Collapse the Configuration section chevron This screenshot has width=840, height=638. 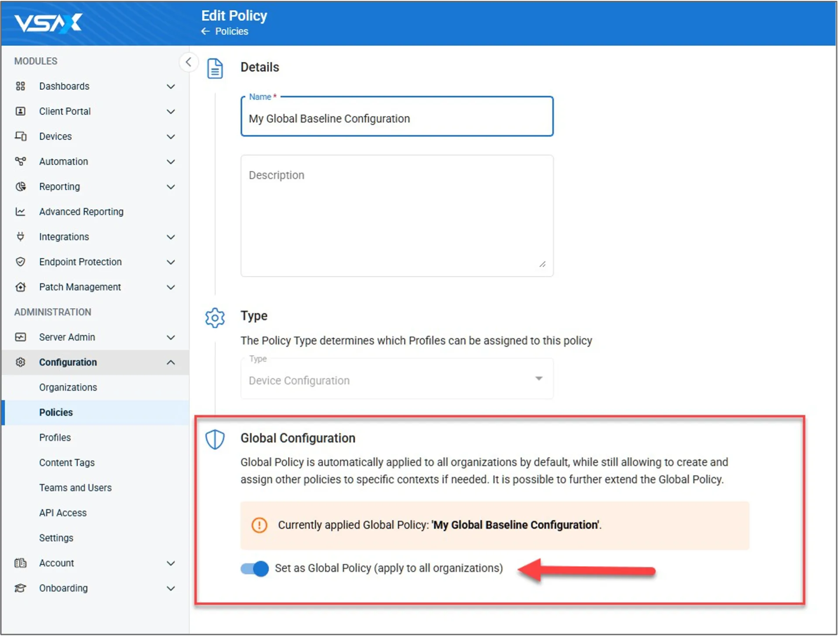(x=171, y=362)
